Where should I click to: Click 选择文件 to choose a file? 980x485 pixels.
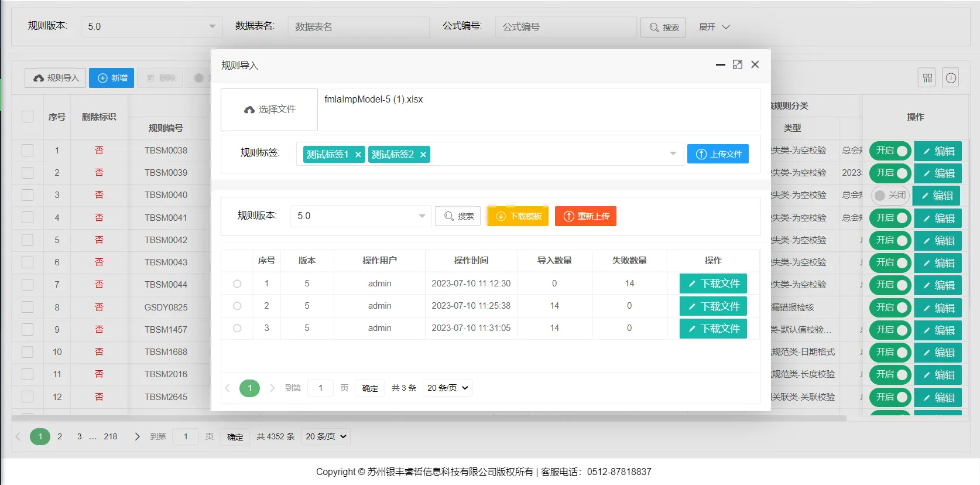point(269,110)
